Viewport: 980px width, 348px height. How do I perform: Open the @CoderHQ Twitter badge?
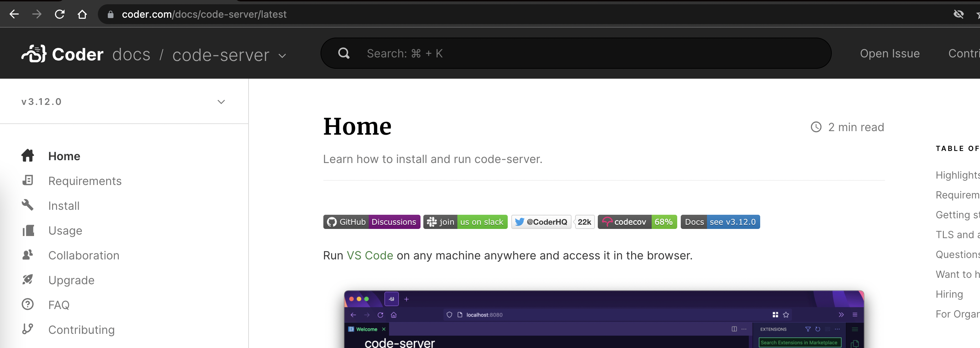(541, 222)
